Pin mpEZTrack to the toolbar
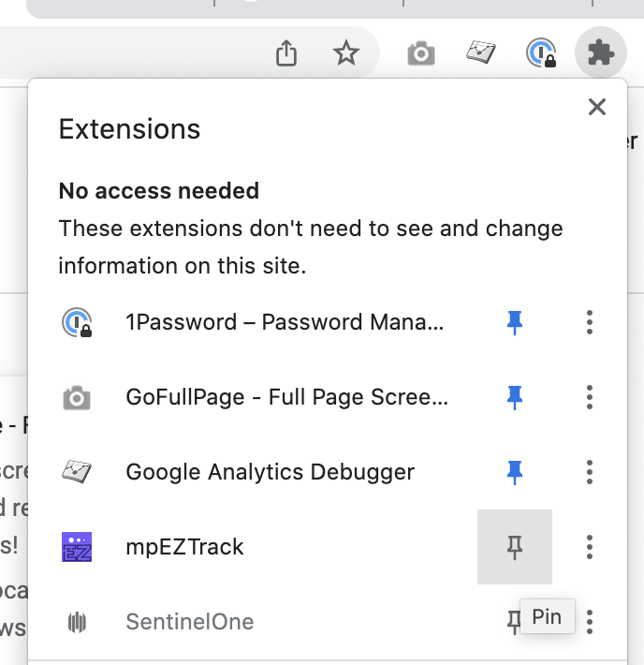Viewport: 644px width, 665px height. click(x=514, y=547)
